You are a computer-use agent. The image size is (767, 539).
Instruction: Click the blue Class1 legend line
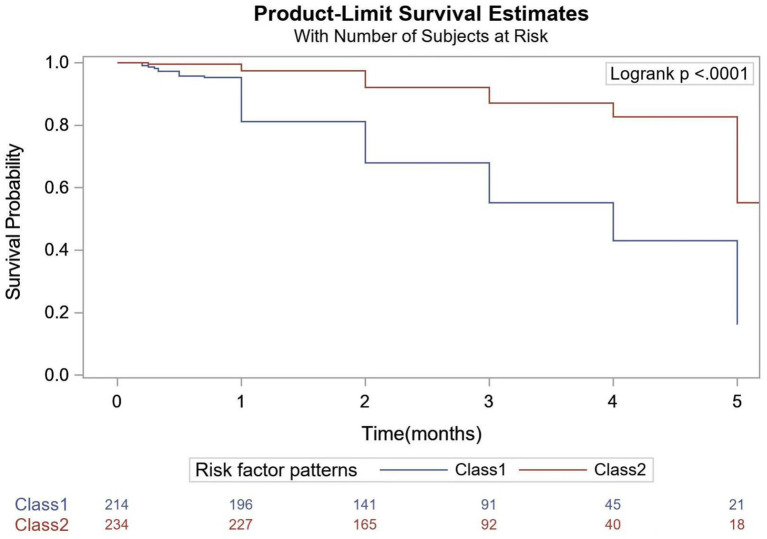(x=414, y=470)
